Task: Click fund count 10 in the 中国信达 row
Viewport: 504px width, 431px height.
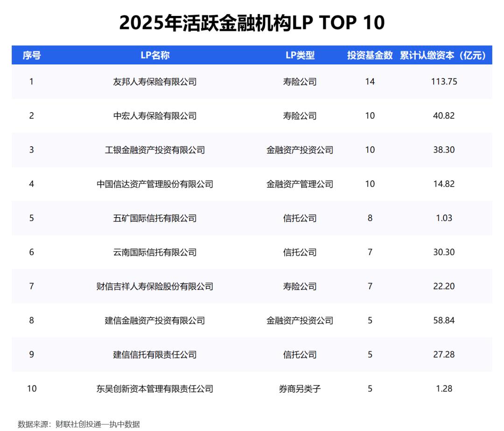Action: point(370,184)
